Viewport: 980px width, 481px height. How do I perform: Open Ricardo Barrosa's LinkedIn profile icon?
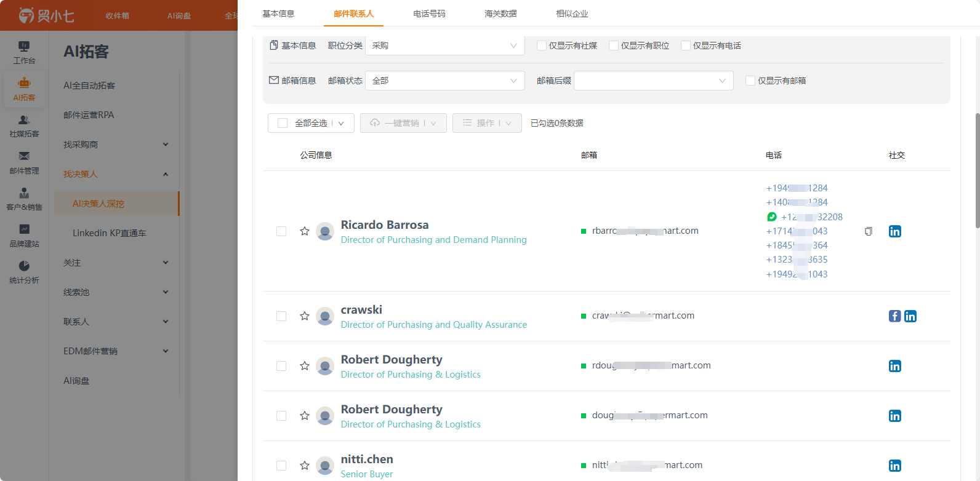tap(895, 231)
